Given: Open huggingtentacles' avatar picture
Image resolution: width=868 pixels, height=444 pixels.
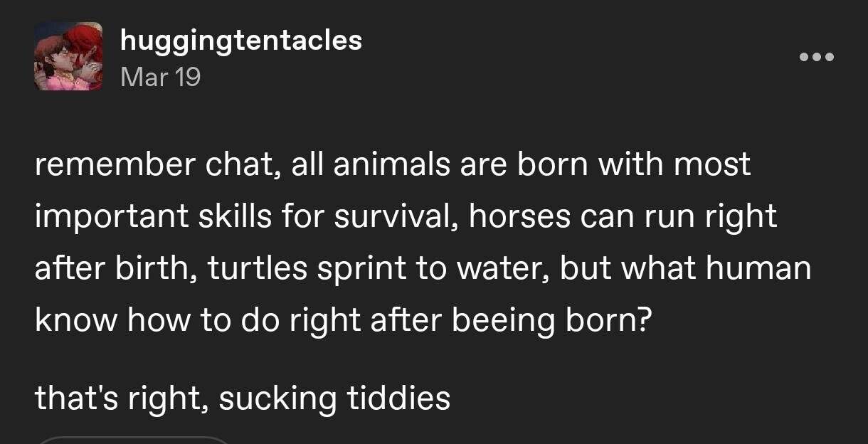Looking at the screenshot, I should (x=68, y=56).
